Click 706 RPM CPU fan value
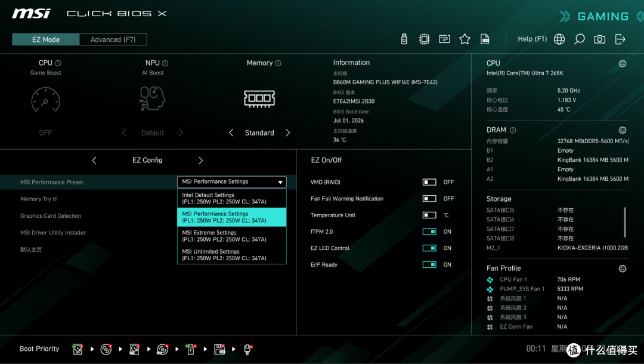 568,279
